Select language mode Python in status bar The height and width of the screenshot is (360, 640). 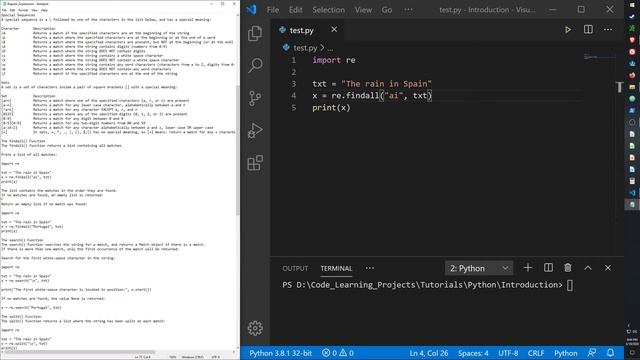tap(566, 353)
